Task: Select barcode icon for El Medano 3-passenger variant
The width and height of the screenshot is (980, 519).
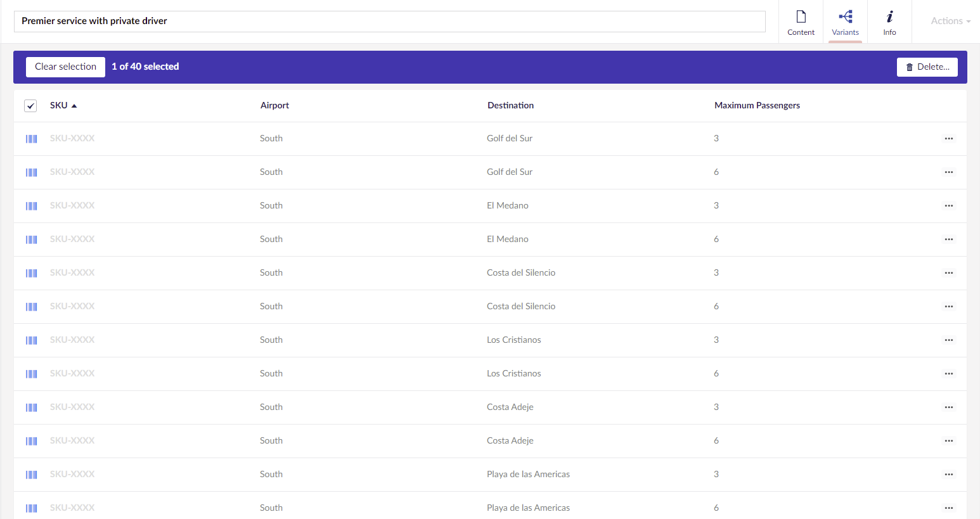Action: 32,206
